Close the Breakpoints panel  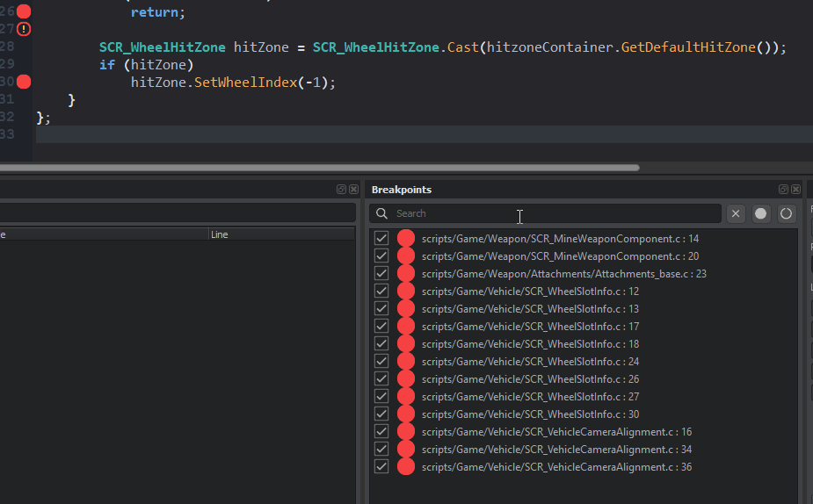pyautogui.click(x=795, y=190)
